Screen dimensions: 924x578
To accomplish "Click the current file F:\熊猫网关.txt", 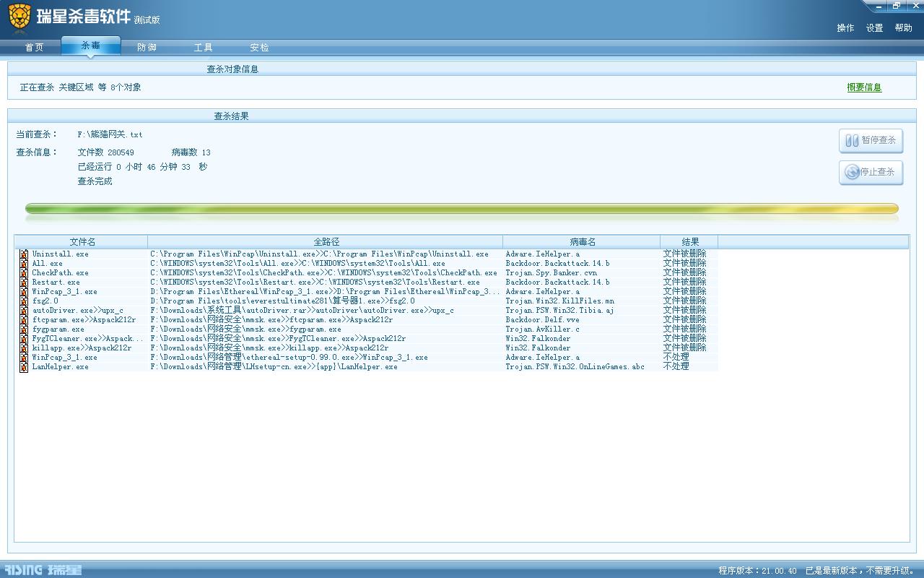I will (x=110, y=135).
